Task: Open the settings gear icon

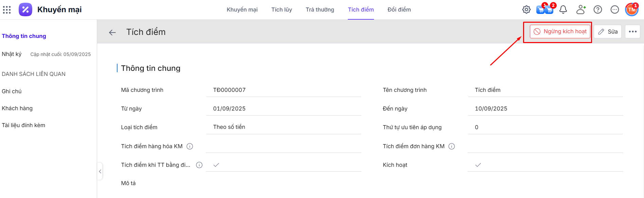Action: [x=526, y=9]
